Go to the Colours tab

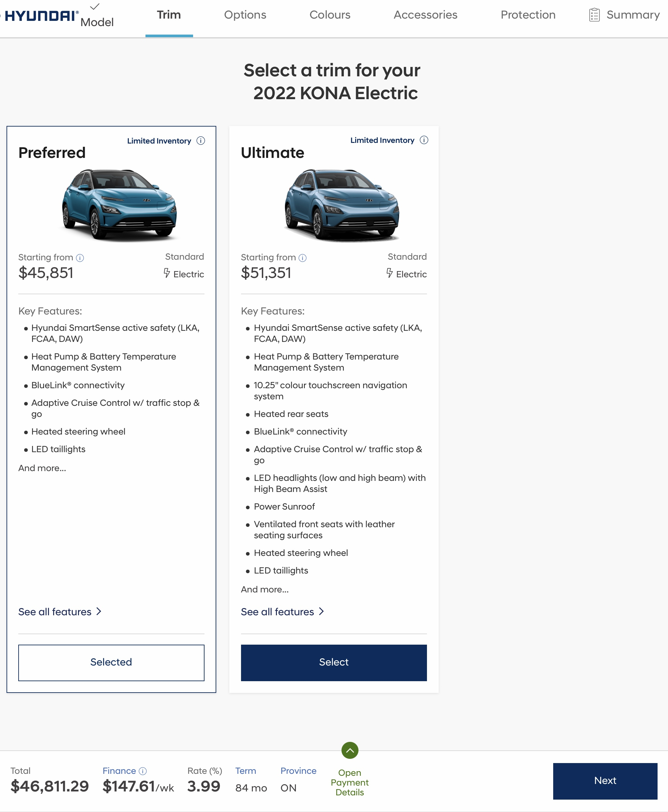click(x=330, y=15)
